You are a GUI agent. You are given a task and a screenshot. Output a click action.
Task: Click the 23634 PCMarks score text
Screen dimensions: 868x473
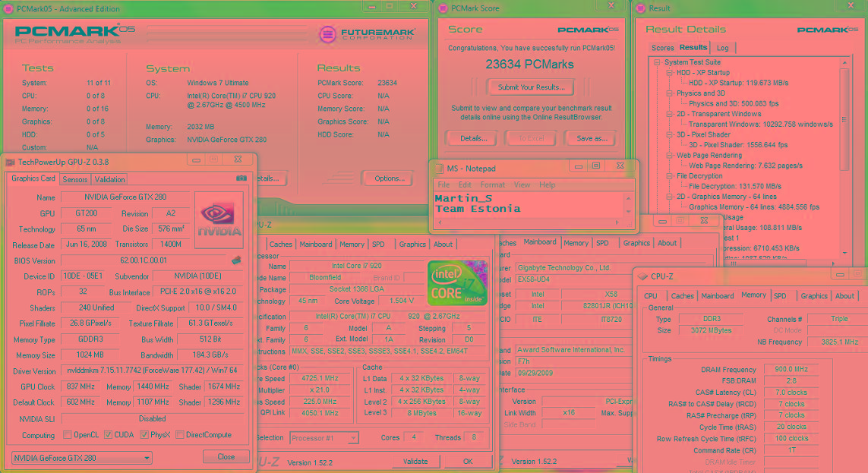(530, 65)
